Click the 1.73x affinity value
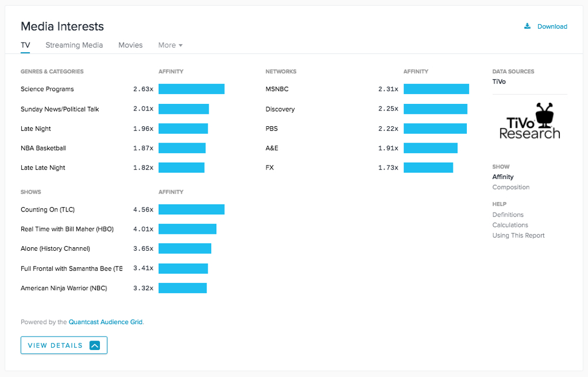 click(388, 168)
